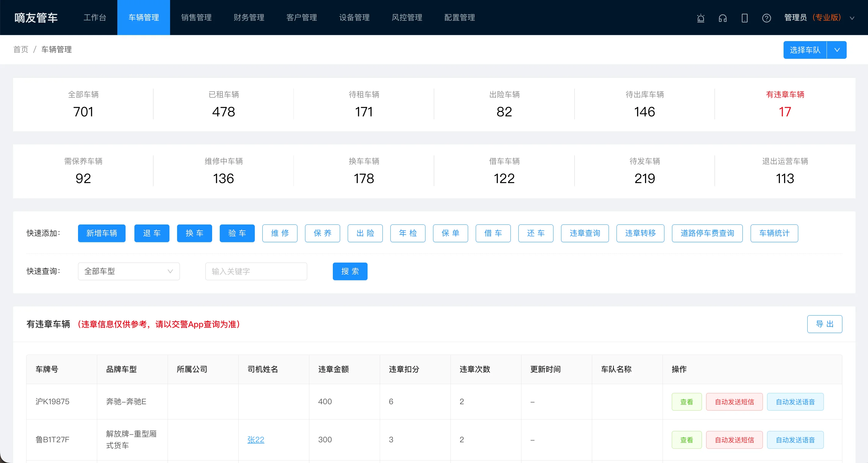This screenshot has height=463, width=868.
Task: Click the 年检 button
Action: click(x=408, y=233)
